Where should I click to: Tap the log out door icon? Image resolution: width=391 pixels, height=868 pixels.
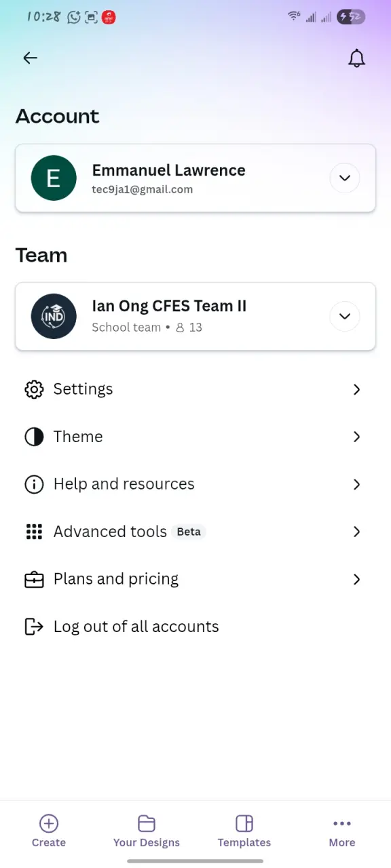pyautogui.click(x=34, y=627)
